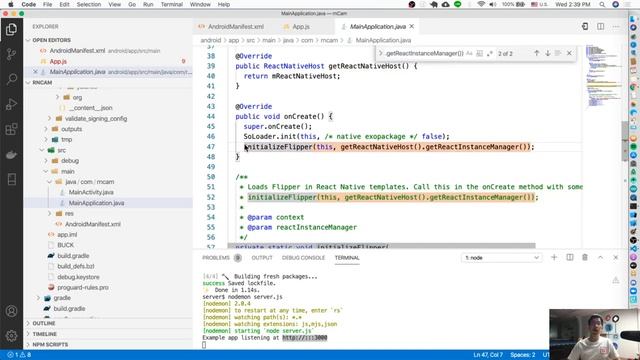Toggle Use Regular Expression in find widget
Image resolution: width=640 pixels, height=360 pixels.
pos(489,53)
